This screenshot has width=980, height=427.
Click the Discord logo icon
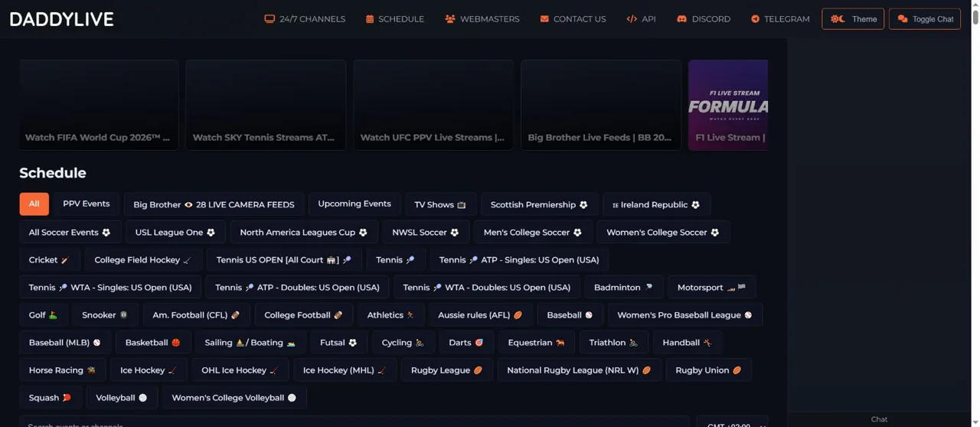(681, 19)
